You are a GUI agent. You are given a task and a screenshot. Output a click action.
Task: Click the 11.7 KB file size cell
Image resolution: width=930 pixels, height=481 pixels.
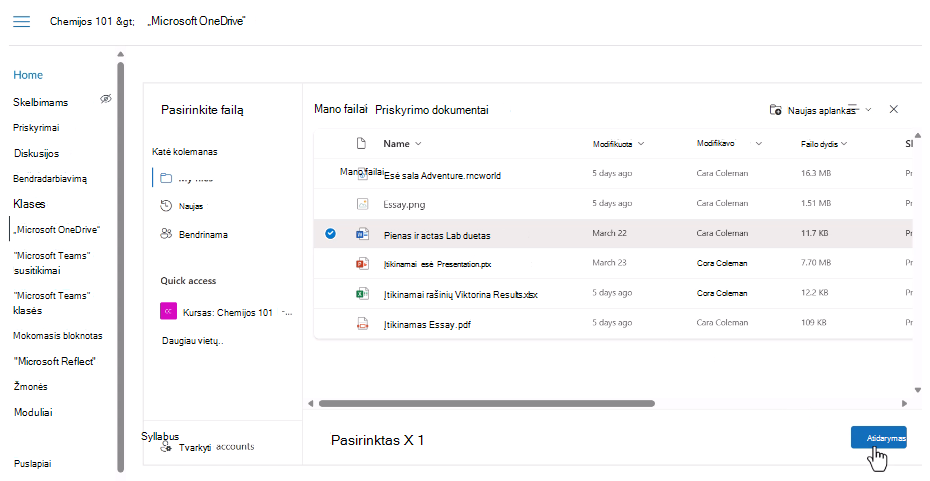[x=814, y=233]
